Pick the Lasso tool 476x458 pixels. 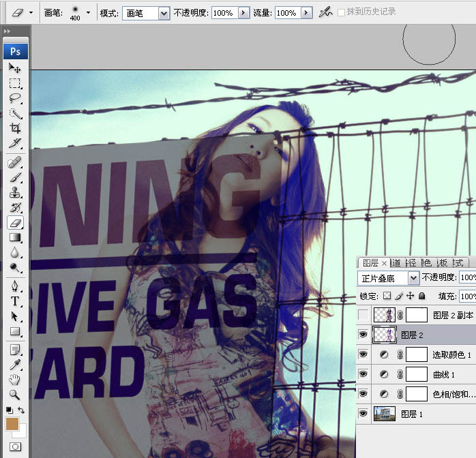pyautogui.click(x=14, y=98)
